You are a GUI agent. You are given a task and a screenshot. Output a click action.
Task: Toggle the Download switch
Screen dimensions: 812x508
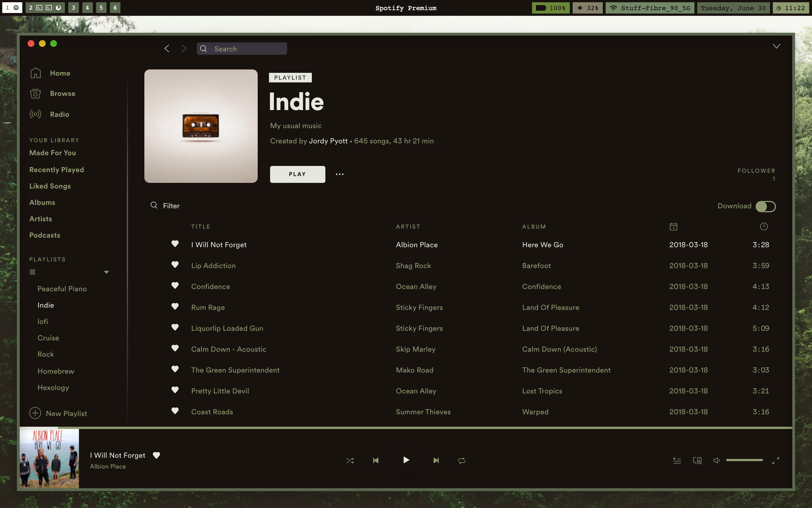[x=765, y=206]
